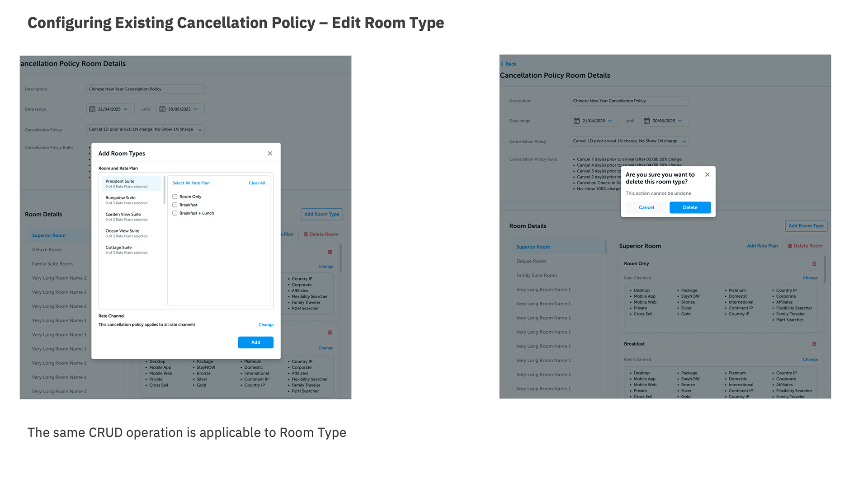Viewport: 868px width, 492px height.
Task: Click the blue Delete confirmation button
Action: pos(690,208)
